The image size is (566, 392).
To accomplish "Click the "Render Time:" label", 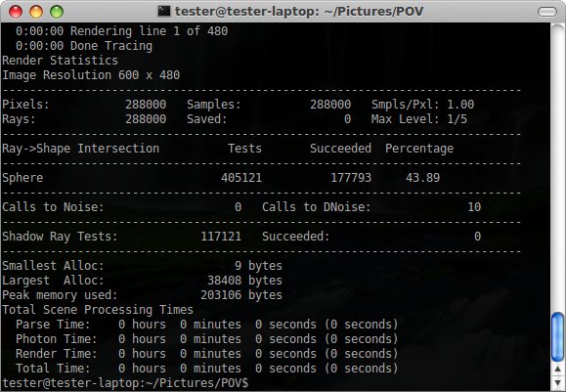I will (x=57, y=354).
